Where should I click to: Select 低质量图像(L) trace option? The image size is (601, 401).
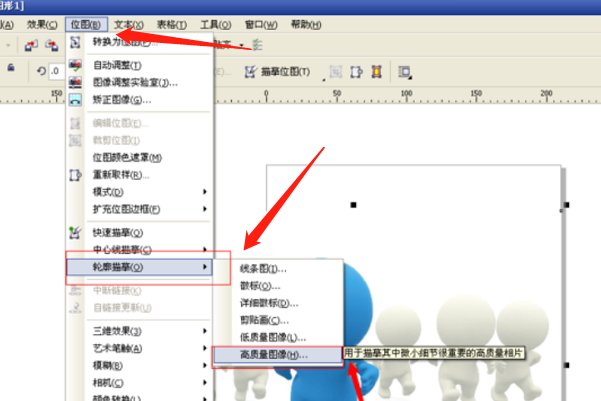click(278, 337)
